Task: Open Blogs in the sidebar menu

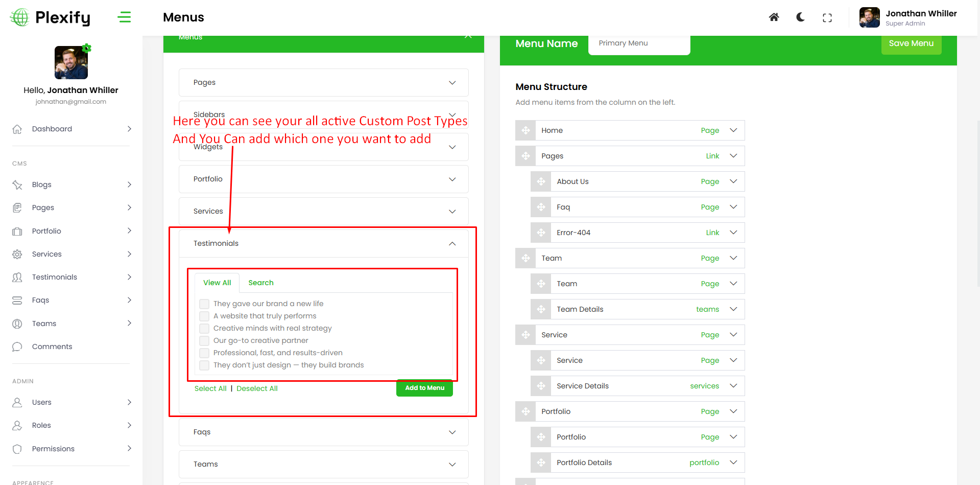Action: click(42, 184)
